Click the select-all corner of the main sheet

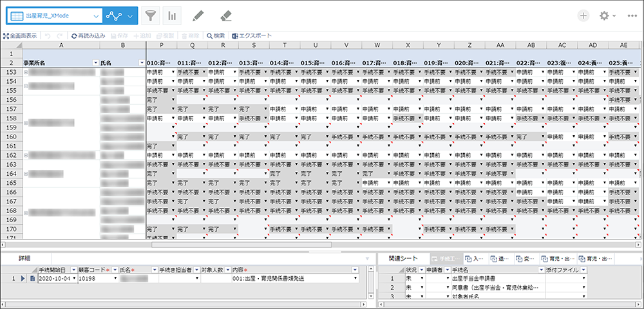click(x=12, y=44)
